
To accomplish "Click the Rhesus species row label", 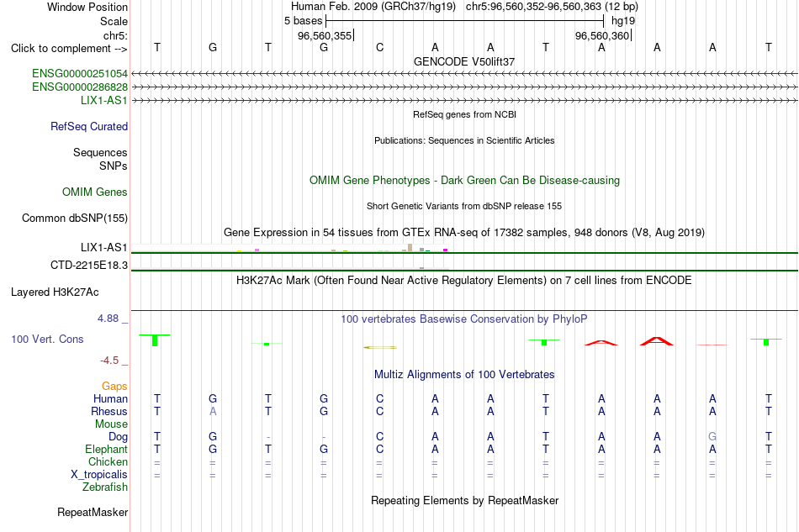I will [x=109, y=411].
